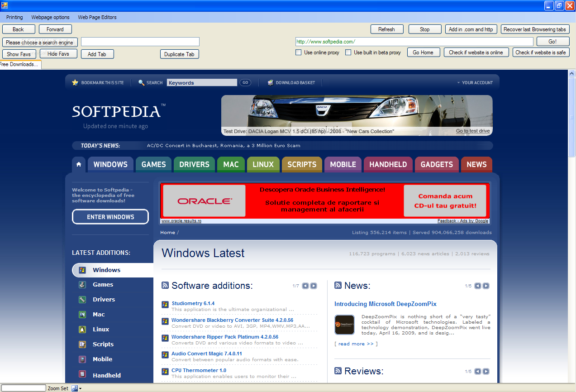The width and height of the screenshot is (576, 392).
Task: Click the Softpedia Keywords search box
Action: point(202,82)
